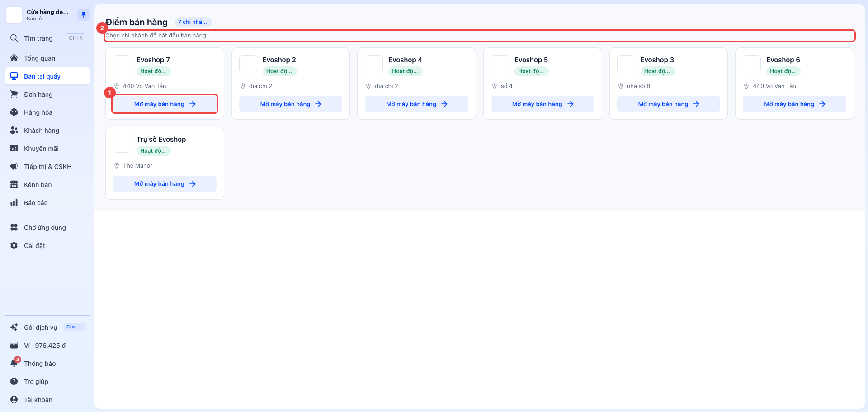Click the Evoshop 7 store thumbnail
The height and width of the screenshot is (412, 868).
[x=122, y=64]
